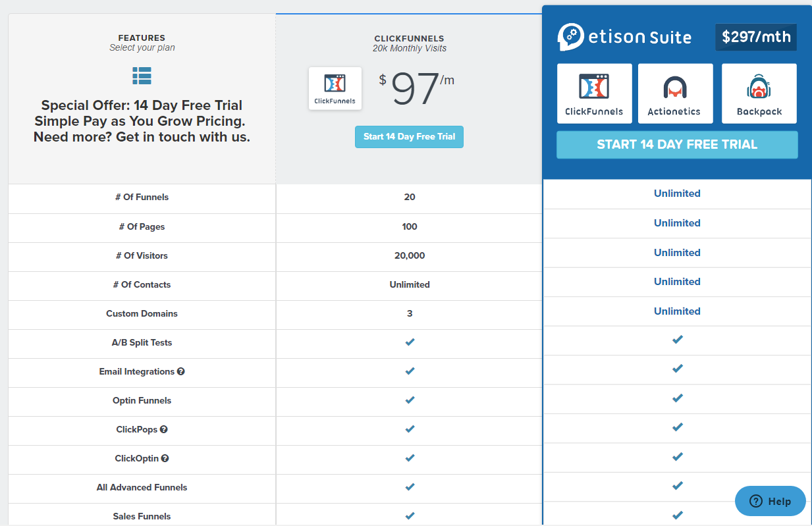This screenshot has width=812, height=526.
Task: Click the ClickFunnels value 3 for custom domains
Action: tap(410, 313)
